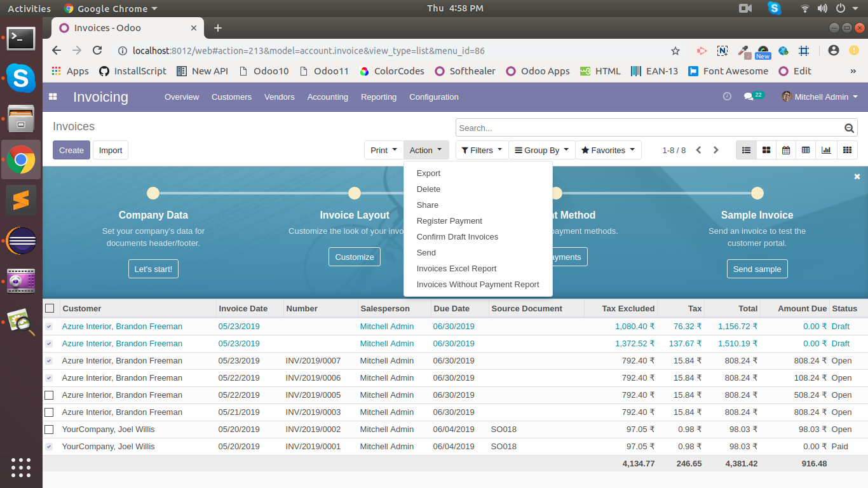Image resolution: width=868 pixels, height=488 pixels.
Task: Uncheck the INV/2019/0006 row checkbox
Action: pyautogui.click(x=50, y=377)
